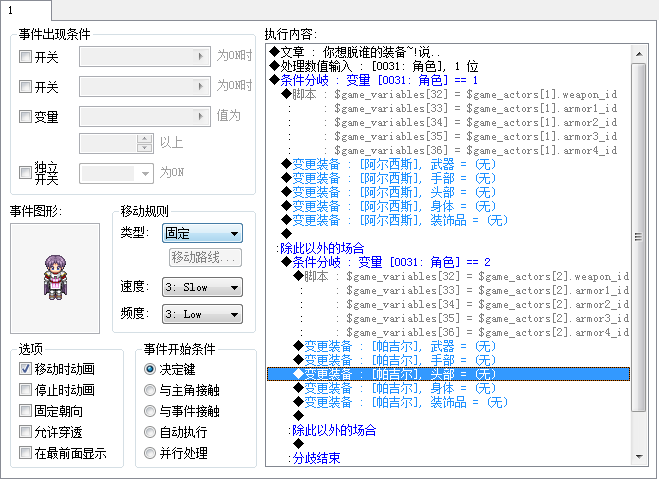Open the second switch selector field
Image resolution: width=659 pixels, height=480 pixels.
pos(145,87)
